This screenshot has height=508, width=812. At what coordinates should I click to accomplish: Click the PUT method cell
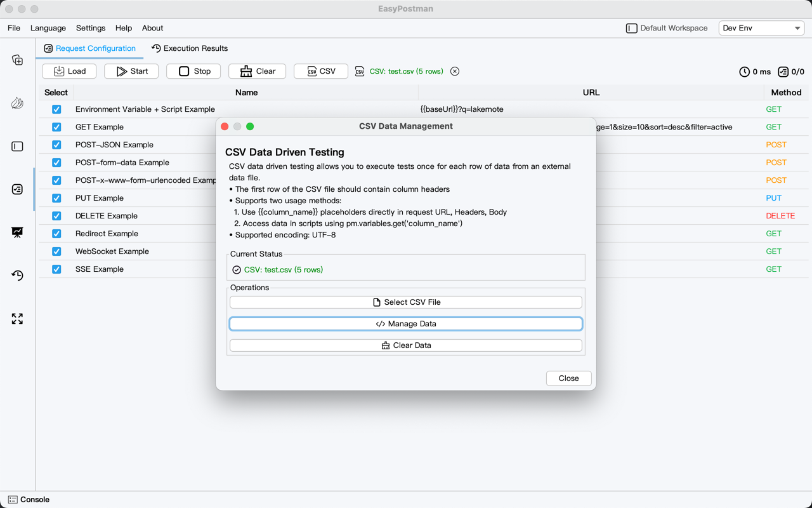coord(774,198)
